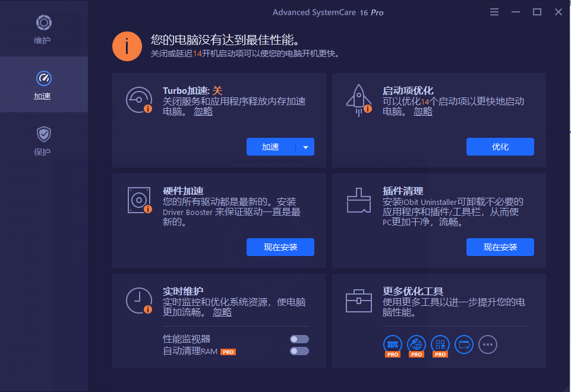
Task: Click the 优化 button for startup items
Action: [500, 147]
